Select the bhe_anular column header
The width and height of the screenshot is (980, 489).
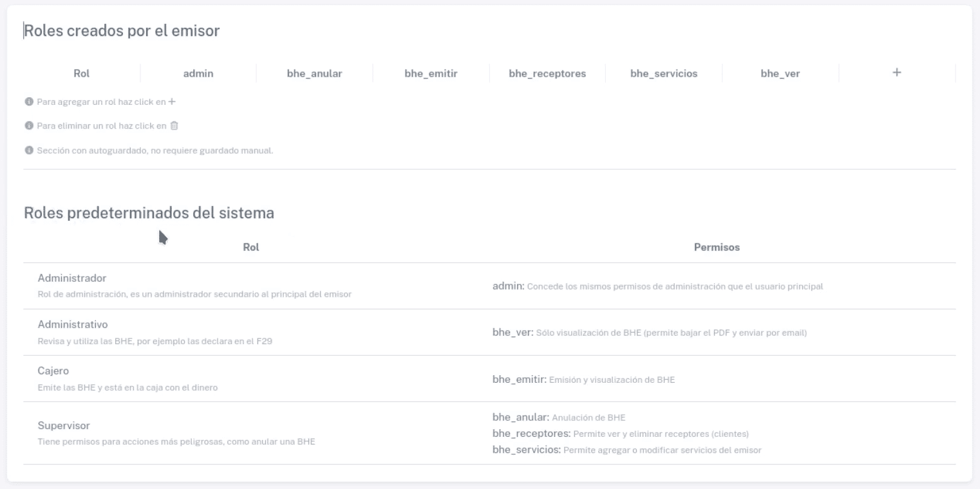tap(314, 73)
